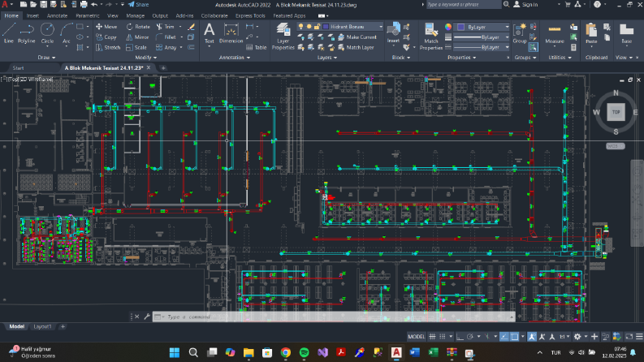
Task: Click the Group tool
Action: pyautogui.click(x=520, y=33)
